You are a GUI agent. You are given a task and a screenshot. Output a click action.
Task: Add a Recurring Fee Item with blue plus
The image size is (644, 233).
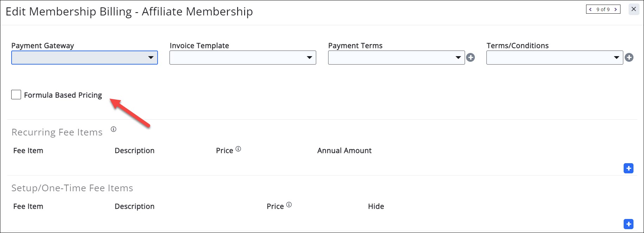[629, 168]
